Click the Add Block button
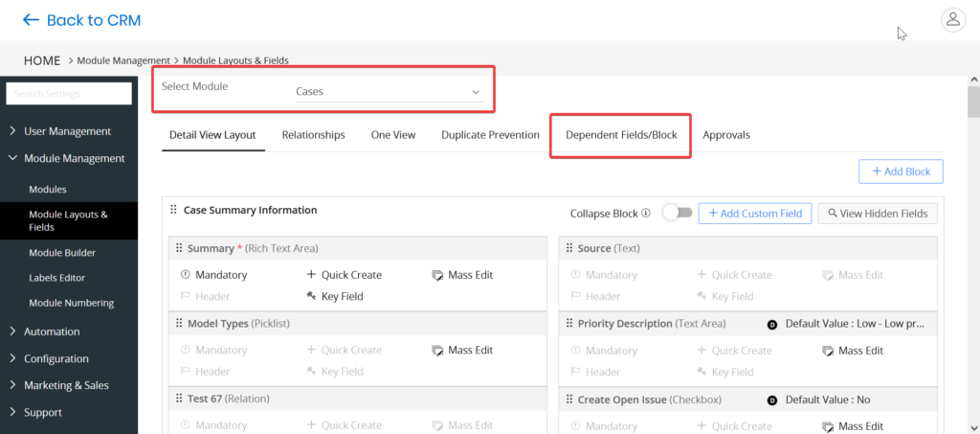980x434 pixels. click(901, 171)
